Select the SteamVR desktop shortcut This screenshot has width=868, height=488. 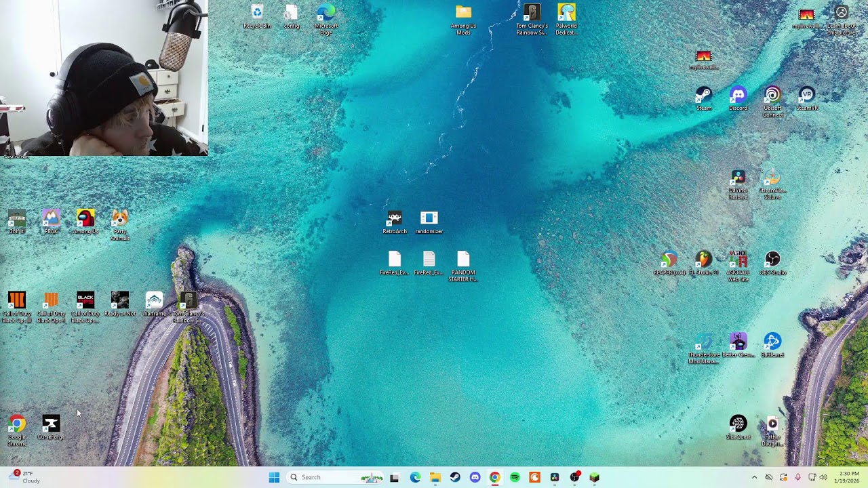(x=807, y=99)
